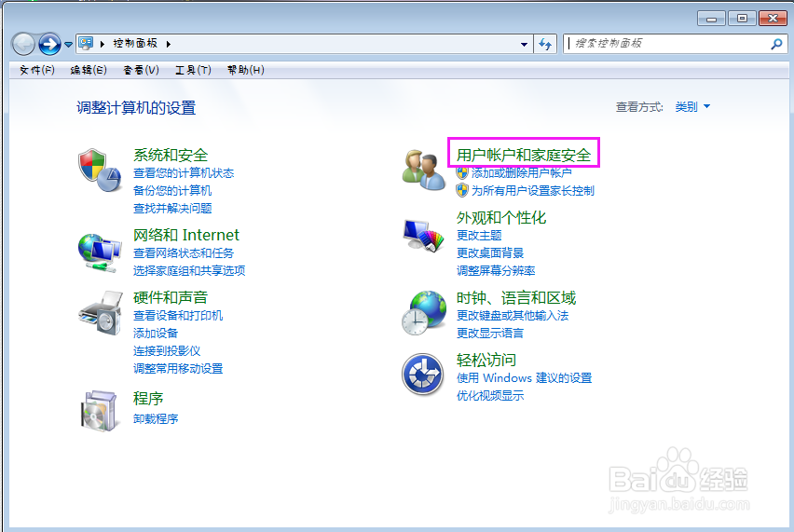
Task: Open the 工具(T) menu
Action: 193,70
